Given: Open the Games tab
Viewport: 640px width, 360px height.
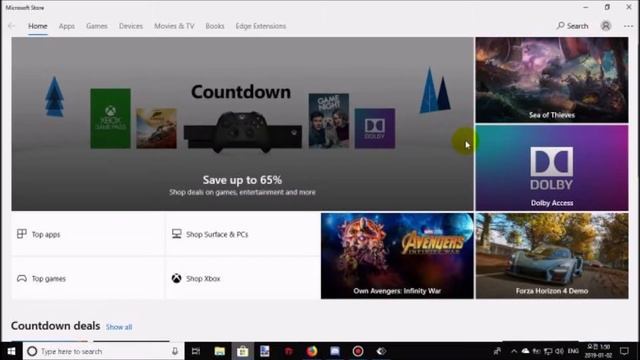Looking at the screenshot, I should 97,26.
